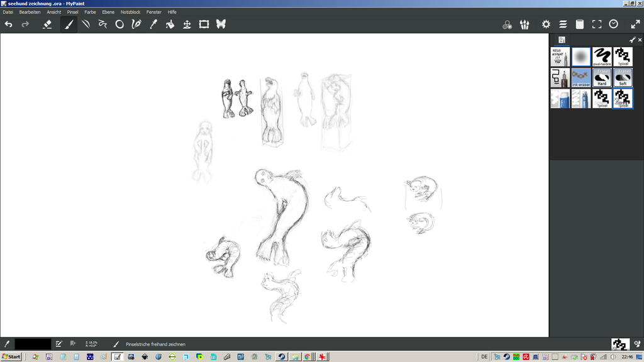Screen dimensions: 644x362
Task: Click the black current color swatch
Action: click(x=33, y=344)
